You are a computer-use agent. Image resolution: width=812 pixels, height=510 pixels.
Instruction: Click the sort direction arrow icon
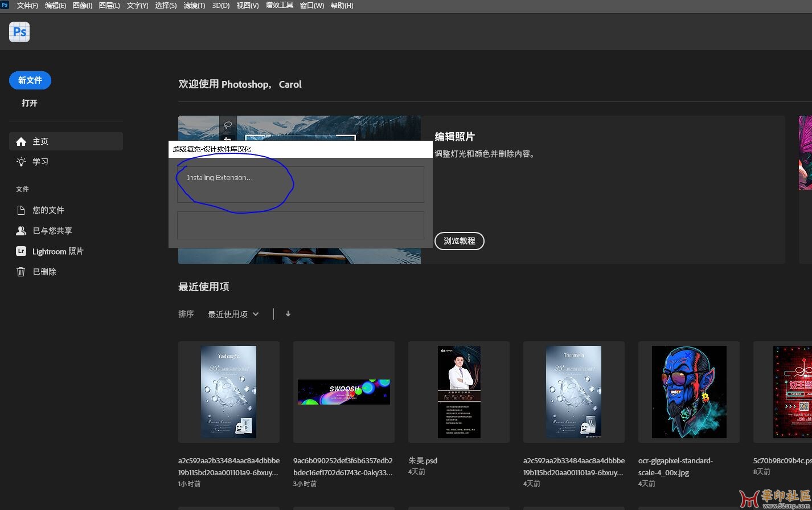pyautogui.click(x=288, y=314)
